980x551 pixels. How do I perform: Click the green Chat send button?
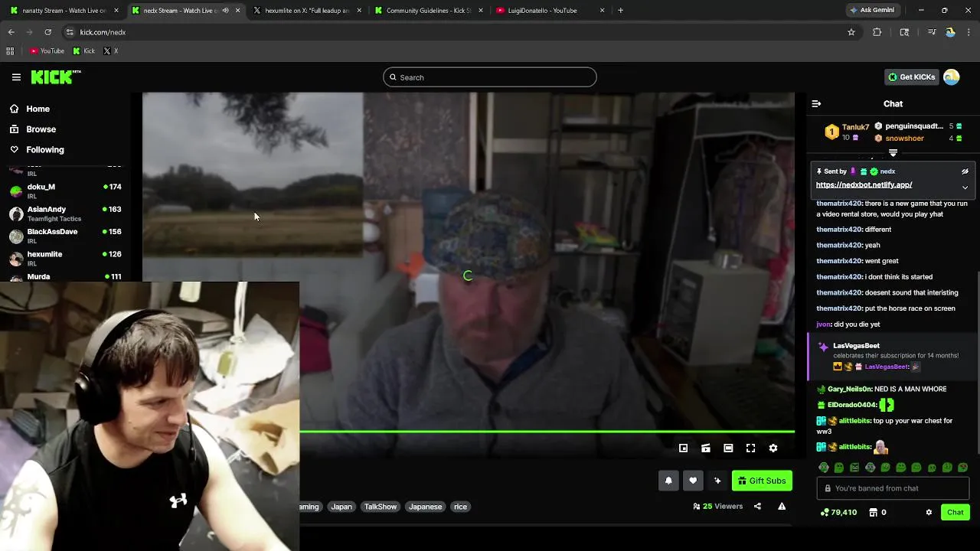pos(955,513)
